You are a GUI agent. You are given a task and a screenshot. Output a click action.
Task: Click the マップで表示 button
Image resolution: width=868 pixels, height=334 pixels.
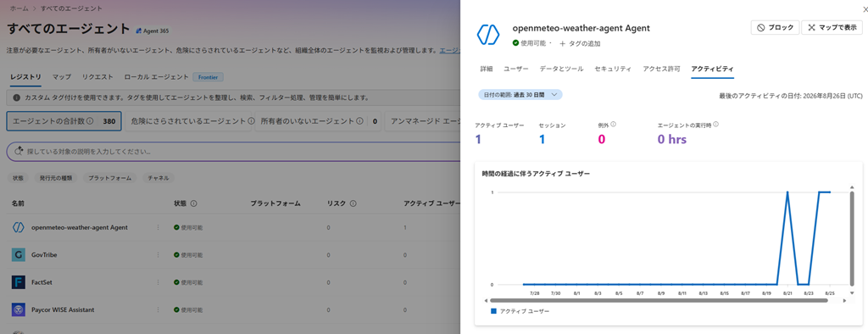pos(832,27)
